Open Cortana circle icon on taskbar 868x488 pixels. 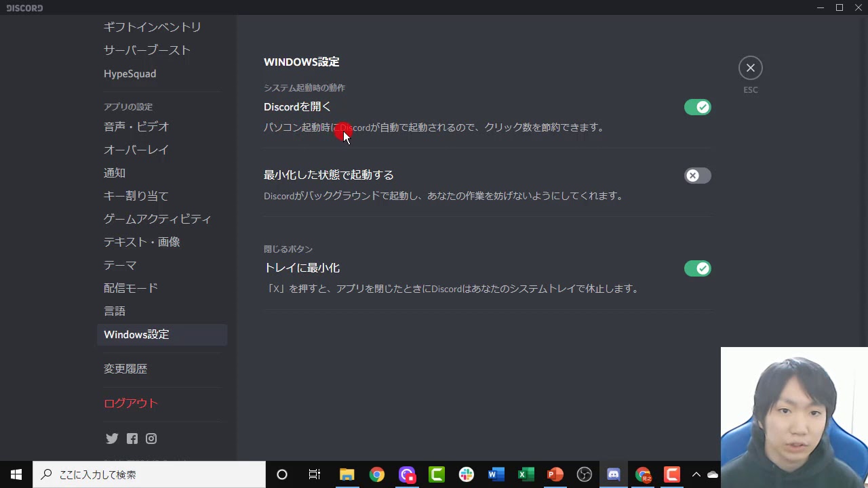[x=282, y=474]
